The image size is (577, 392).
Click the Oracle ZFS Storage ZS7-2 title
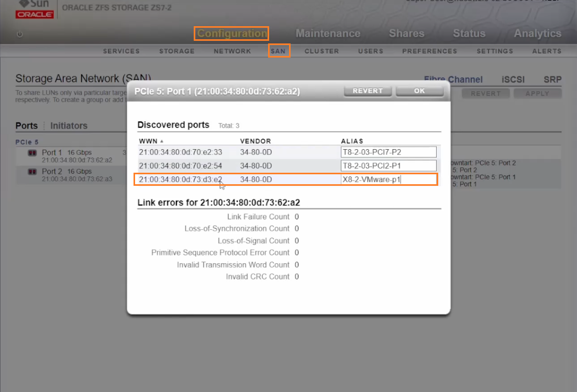pos(117,8)
